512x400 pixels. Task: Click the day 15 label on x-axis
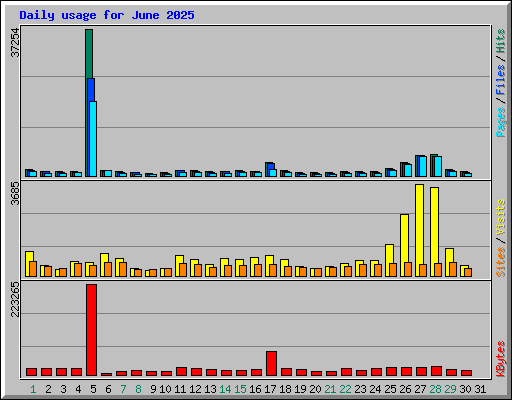coord(240,389)
